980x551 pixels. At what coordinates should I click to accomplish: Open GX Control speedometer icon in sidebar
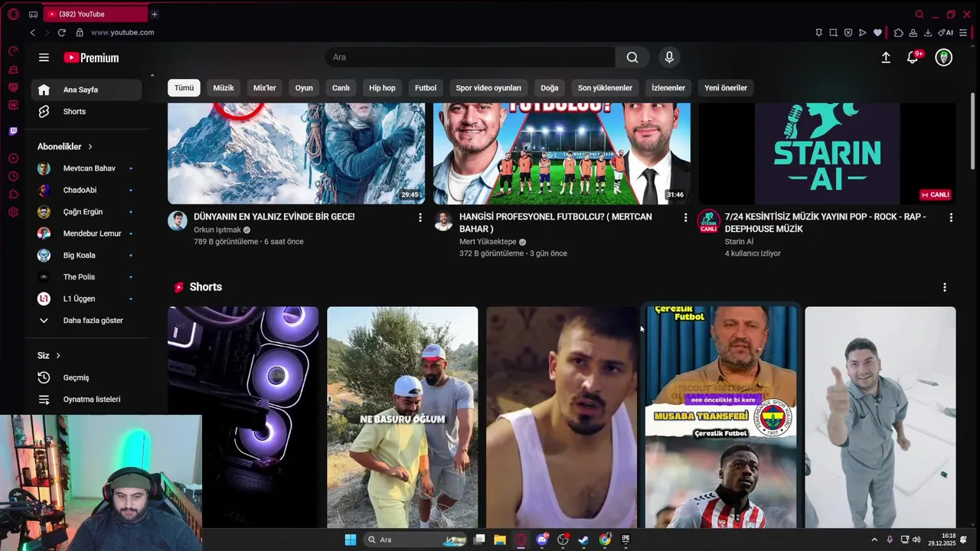(13, 51)
